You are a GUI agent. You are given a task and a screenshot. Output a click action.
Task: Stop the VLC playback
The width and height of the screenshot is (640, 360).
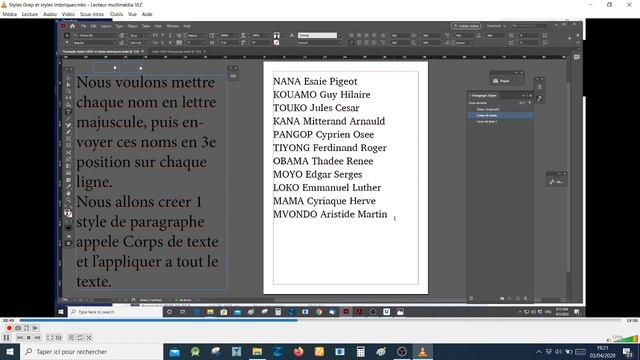coord(29,338)
